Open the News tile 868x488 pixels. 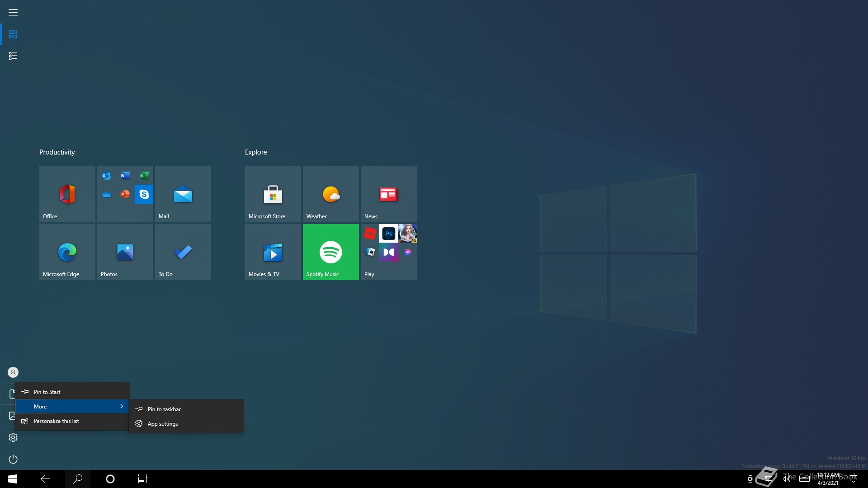pos(388,194)
